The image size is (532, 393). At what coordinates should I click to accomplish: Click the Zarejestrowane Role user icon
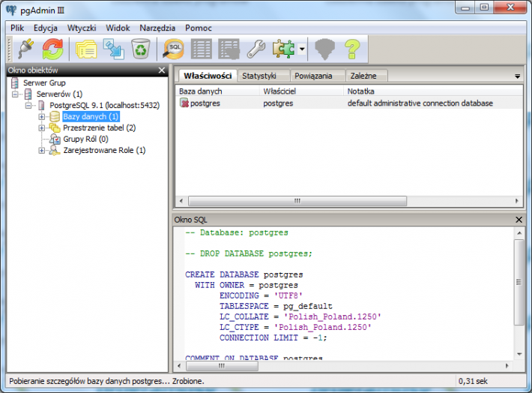[55, 150]
